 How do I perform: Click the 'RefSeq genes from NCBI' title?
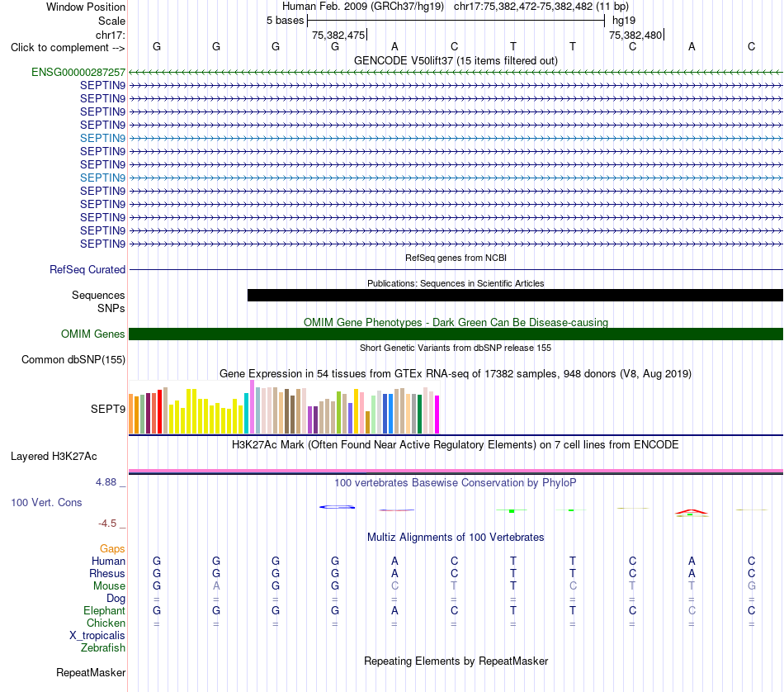click(456, 258)
